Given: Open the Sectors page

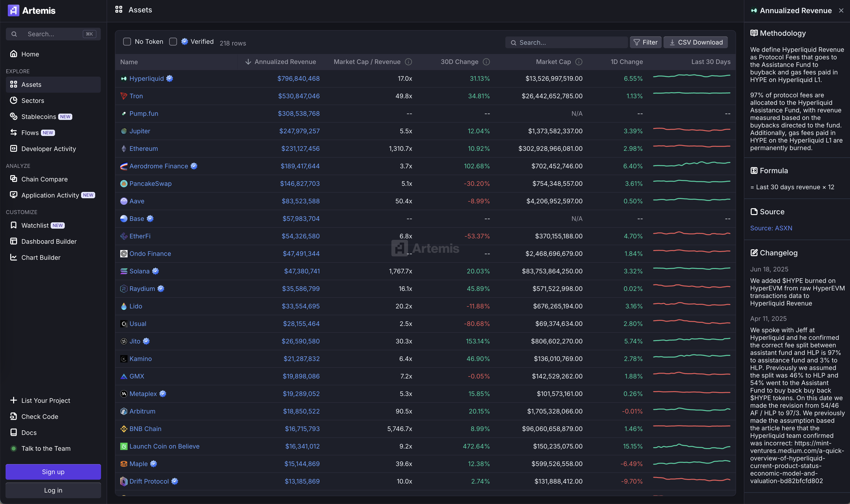Looking at the screenshot, I should click(53, 100).
